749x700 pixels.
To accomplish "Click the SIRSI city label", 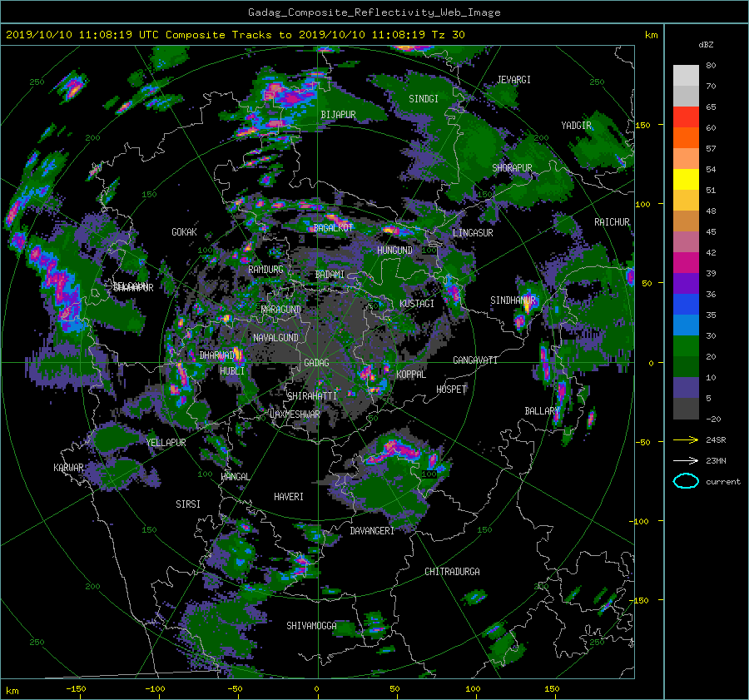I will (188, 504).
